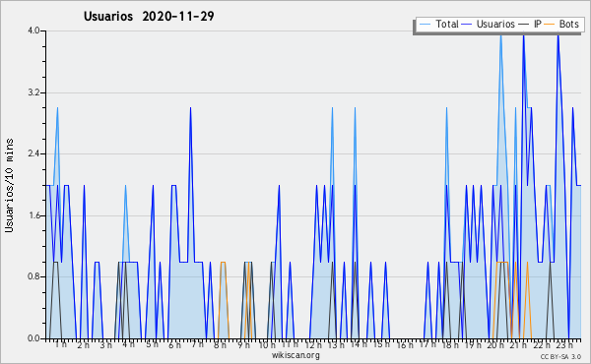The height and width of the screenshot is (364, 591).
Task: Select the 'IP' legend entry
Action: pos(538,24)
